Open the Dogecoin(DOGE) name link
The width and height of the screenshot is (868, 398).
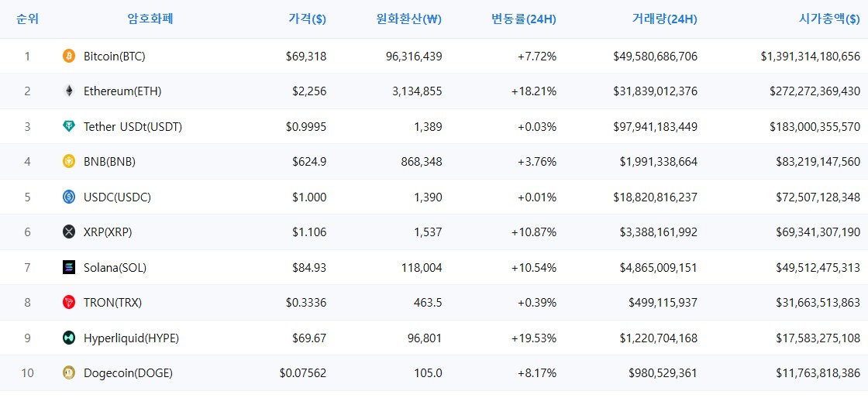pos(129,373)
